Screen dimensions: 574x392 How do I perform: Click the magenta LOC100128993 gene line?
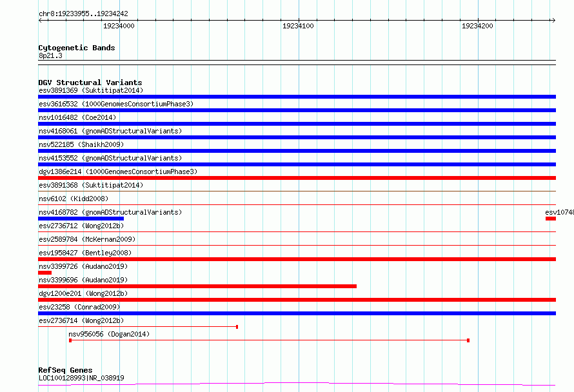tap(297, 384)
